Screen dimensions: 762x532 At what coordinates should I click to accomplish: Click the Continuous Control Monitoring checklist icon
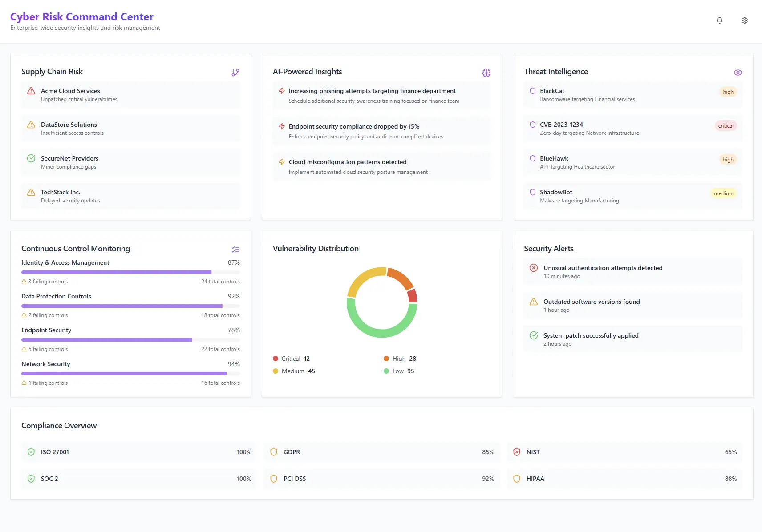235,249
